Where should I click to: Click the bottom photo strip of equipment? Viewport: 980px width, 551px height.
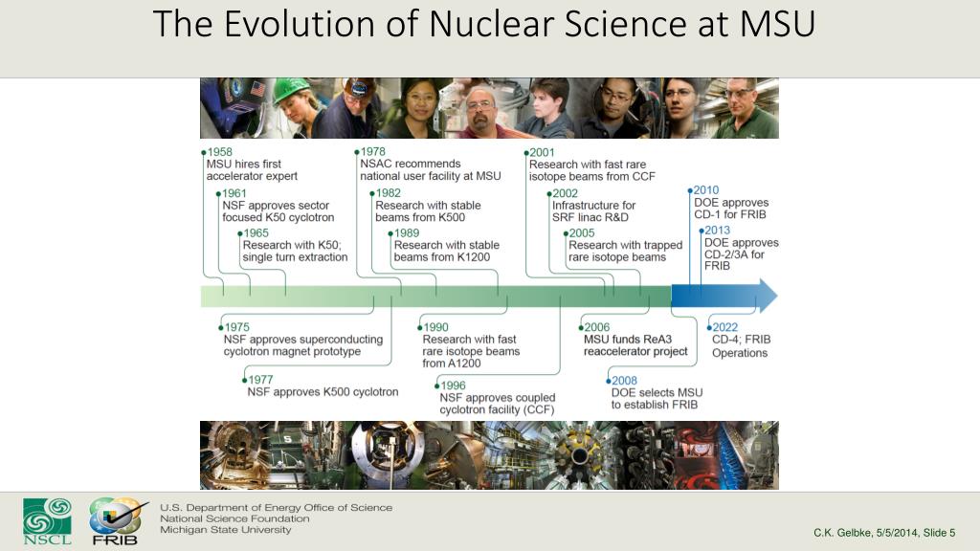click(489, 455)
